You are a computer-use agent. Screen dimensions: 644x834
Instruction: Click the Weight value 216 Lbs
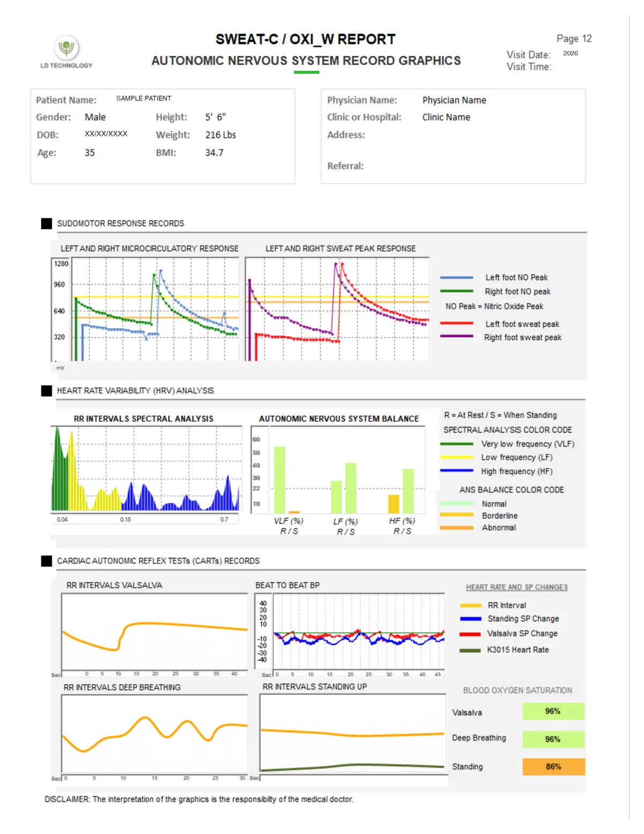point(221,135)
